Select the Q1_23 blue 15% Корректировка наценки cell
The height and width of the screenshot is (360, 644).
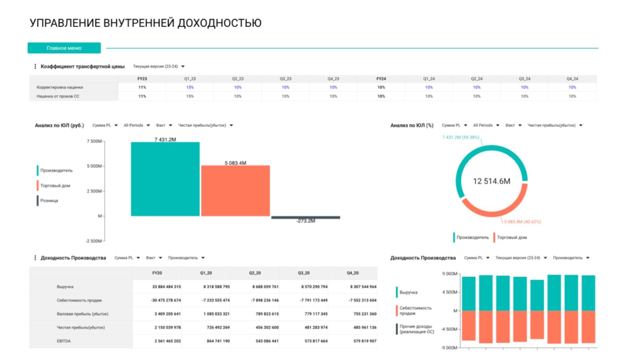point(190,87)
